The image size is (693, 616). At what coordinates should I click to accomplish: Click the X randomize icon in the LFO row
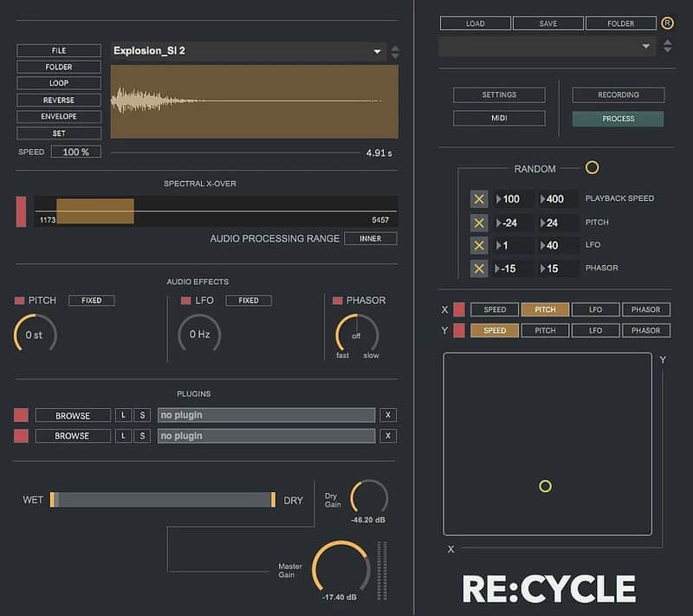coord(479,245)
